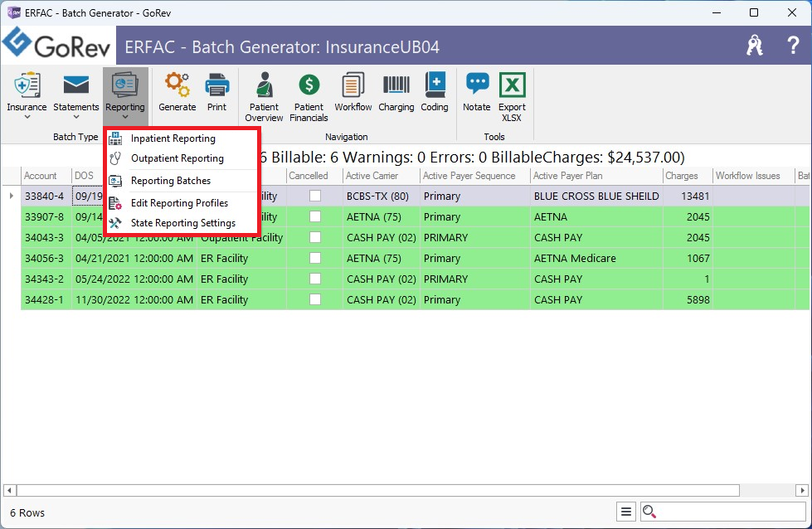The height and width of the screenshot is (529, 812).
Task: Click horizontal scrollbar right arrow
Action: tap(802, 490)
